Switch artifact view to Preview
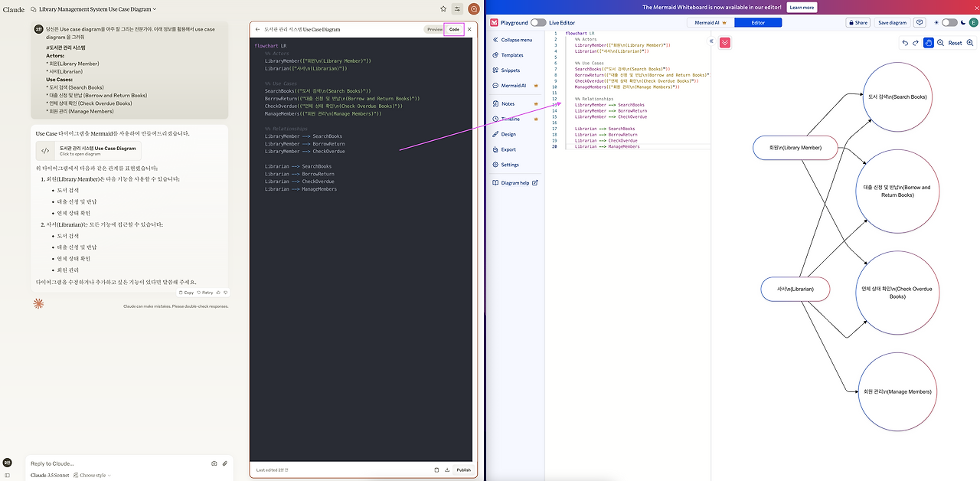The image size is (980, 481). 434,29
